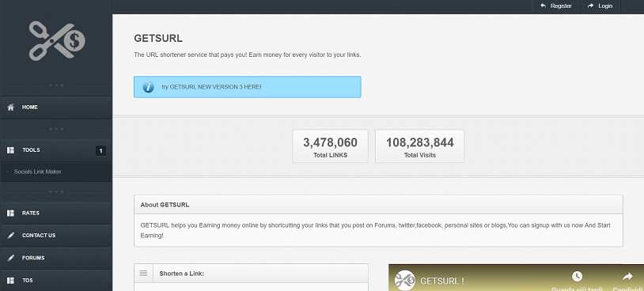Screen dimensions: 644x291
Task: Click the Contact Us pencil icon
Action: click(x=11, y=236)
